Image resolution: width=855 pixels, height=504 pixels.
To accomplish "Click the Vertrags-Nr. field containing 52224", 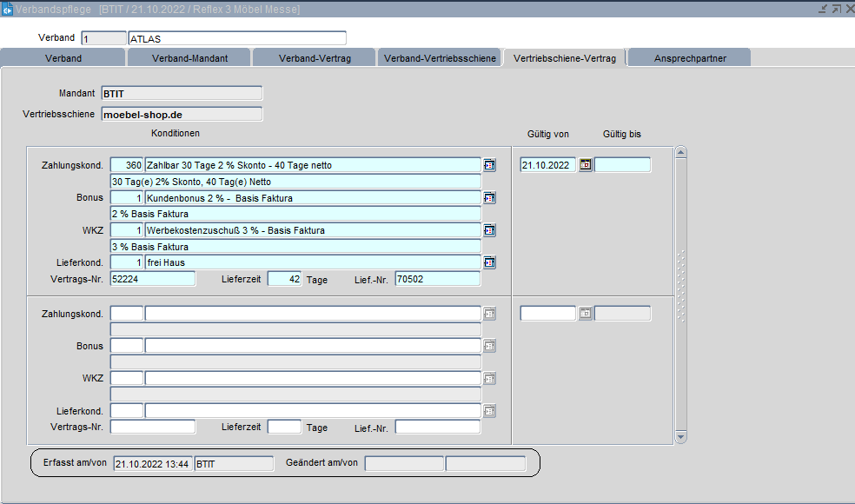I will 153,279.
